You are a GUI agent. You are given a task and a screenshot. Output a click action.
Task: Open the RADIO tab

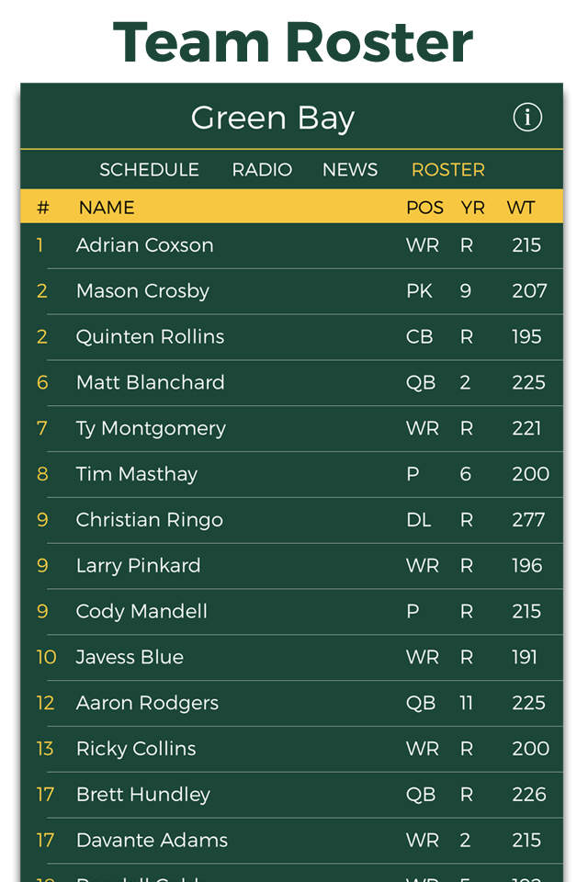(x=262, y=169)
